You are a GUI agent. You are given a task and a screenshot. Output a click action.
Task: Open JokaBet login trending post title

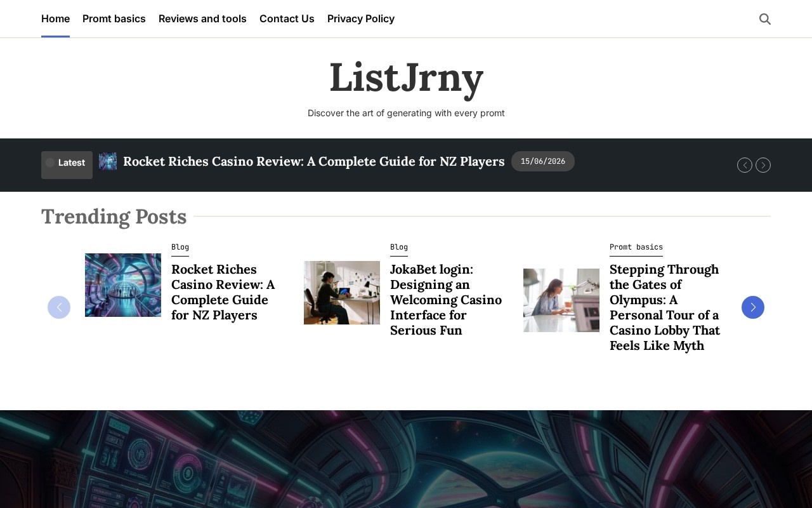coord(446,300)
